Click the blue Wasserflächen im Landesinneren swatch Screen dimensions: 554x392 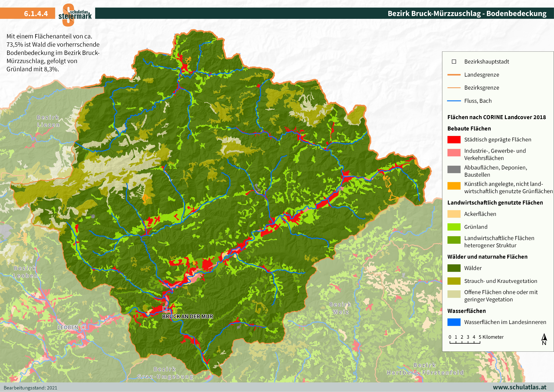pyautogui.click(x=454, y=322)
